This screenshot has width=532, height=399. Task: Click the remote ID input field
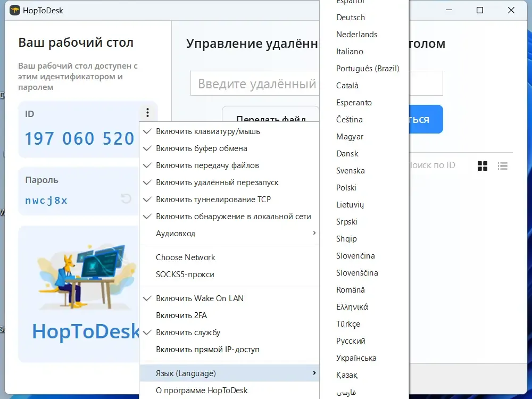[x=255, y=83]
